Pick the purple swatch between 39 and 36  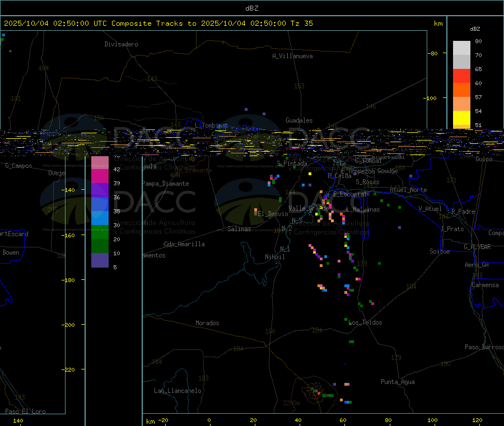point(100,190)
